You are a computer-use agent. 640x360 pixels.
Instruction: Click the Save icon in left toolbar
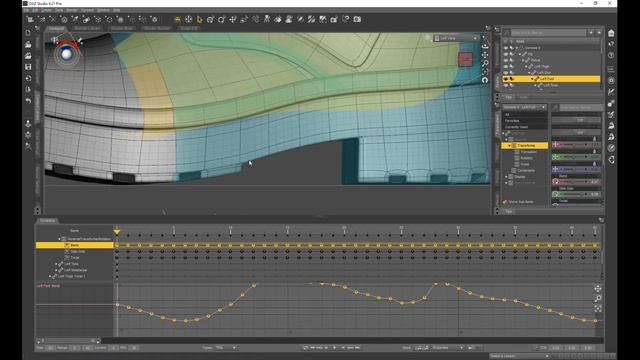click(x=28, y=67)
